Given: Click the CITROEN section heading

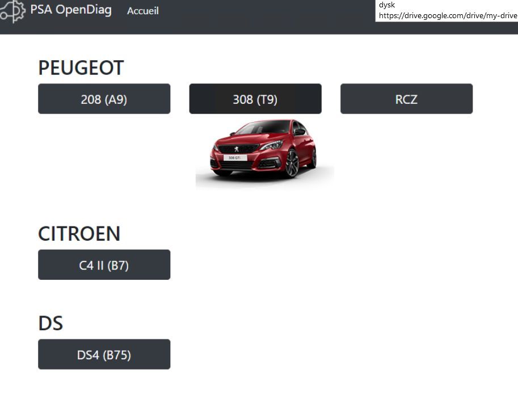Looking at the screenshot, I should pos(79,234).
